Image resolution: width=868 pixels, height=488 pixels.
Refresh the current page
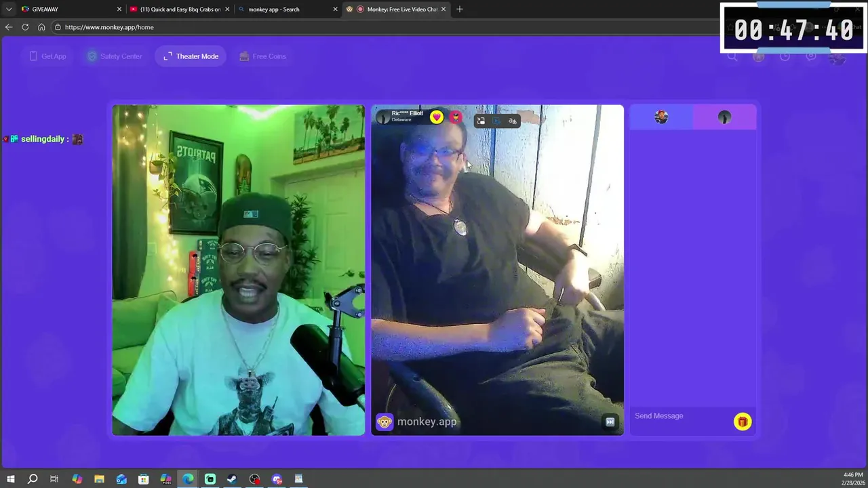pos(25,27)
